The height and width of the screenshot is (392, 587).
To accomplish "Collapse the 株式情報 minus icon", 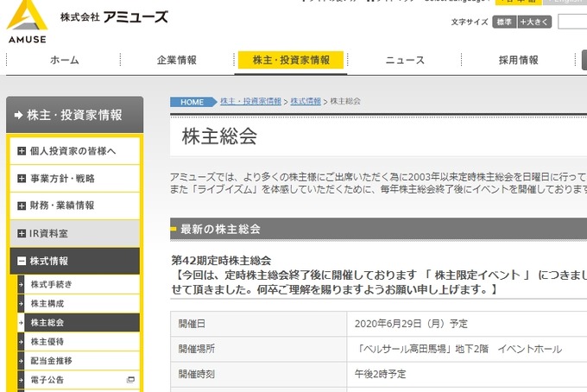I will (22, 261).
